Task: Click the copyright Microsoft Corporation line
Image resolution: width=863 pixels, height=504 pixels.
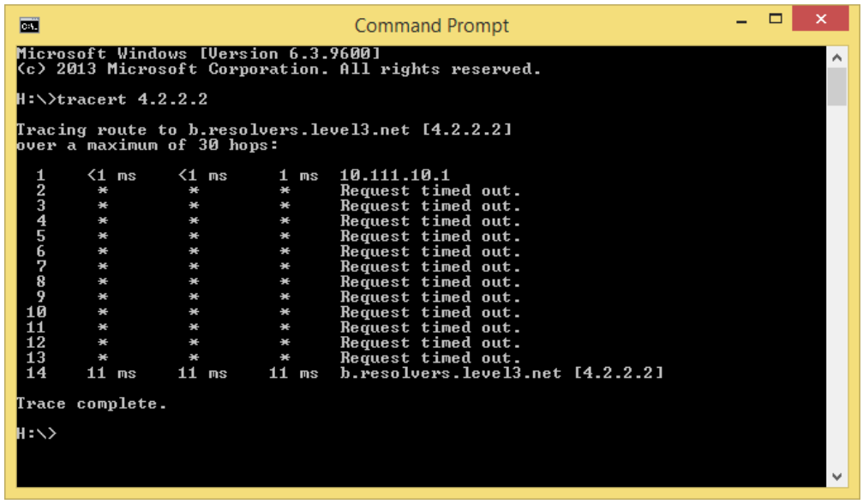Action: pyautogui.click(x=279, y=69)
